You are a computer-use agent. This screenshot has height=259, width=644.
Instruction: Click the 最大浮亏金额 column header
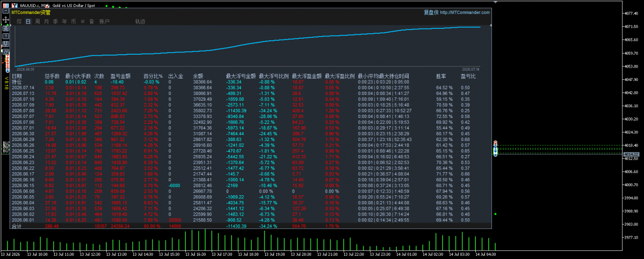pos(241,76)
